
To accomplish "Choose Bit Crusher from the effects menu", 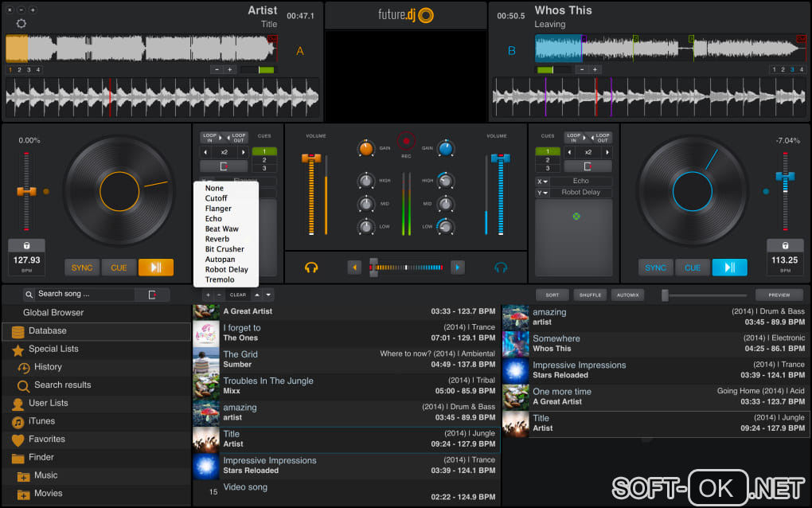I will pos(224,249).
